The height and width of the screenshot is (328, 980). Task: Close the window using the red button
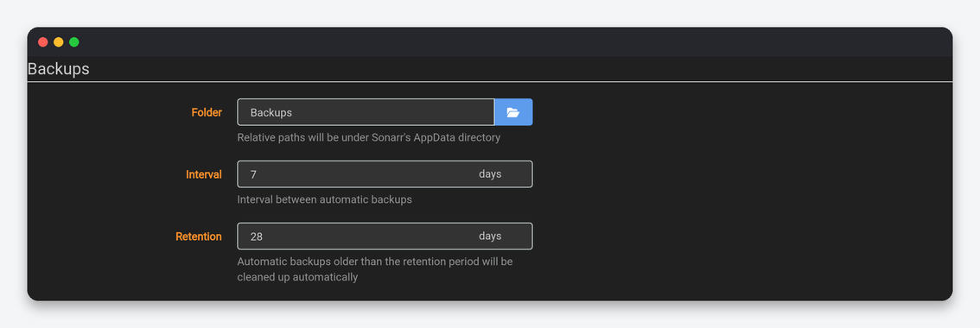coord(43,41)
